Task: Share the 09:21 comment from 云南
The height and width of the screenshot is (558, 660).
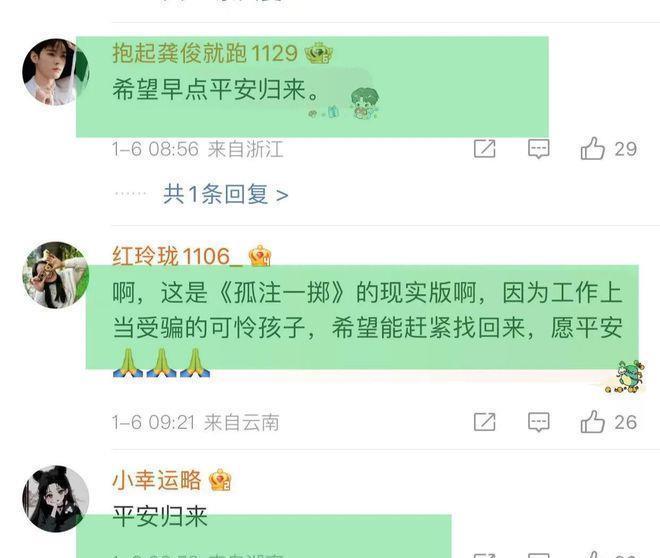Action: (x=484, y=422)
